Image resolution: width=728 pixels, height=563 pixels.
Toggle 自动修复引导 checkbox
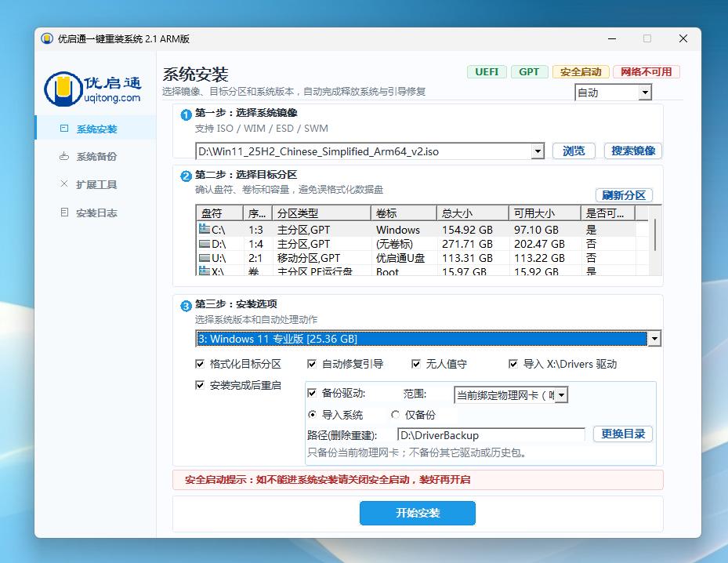click(x=312, y=364)
